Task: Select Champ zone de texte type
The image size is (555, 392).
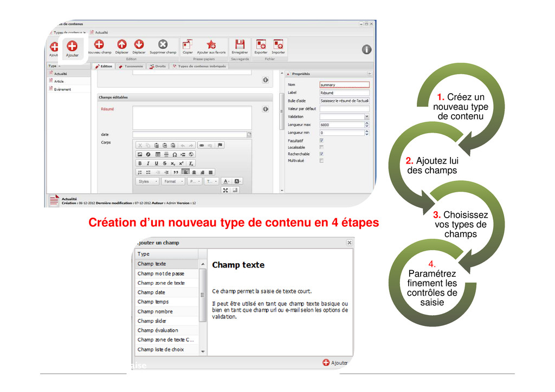Action: pyautogui.click(x=167, y=283)
